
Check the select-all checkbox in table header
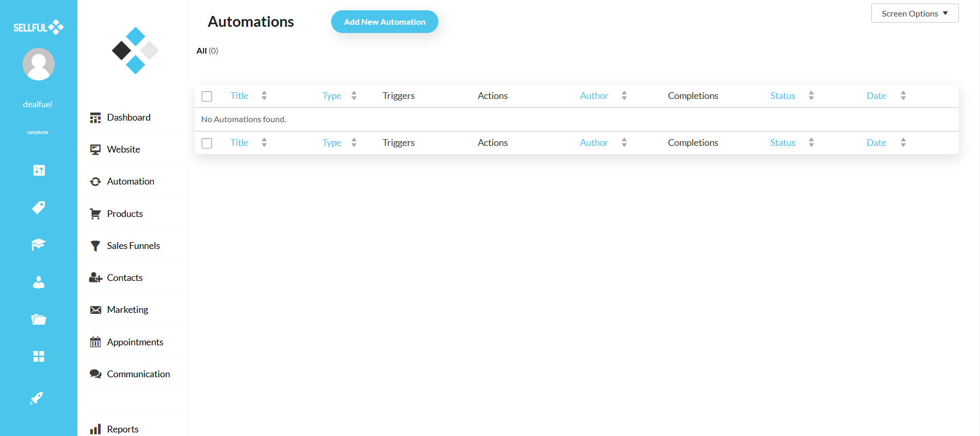click(207, 96)
